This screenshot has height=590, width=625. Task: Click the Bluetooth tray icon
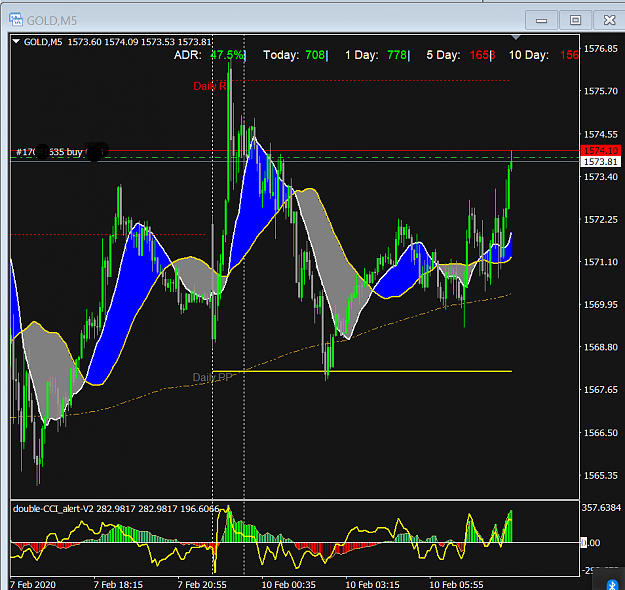(x=612, y=584)
